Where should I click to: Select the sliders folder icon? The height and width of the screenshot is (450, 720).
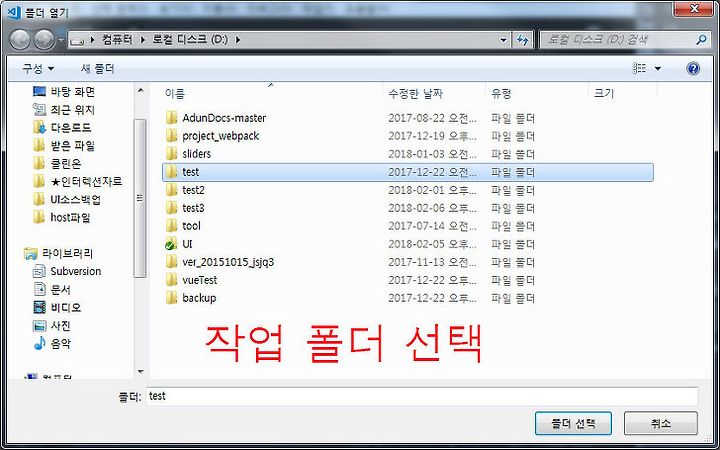(171, 153)
